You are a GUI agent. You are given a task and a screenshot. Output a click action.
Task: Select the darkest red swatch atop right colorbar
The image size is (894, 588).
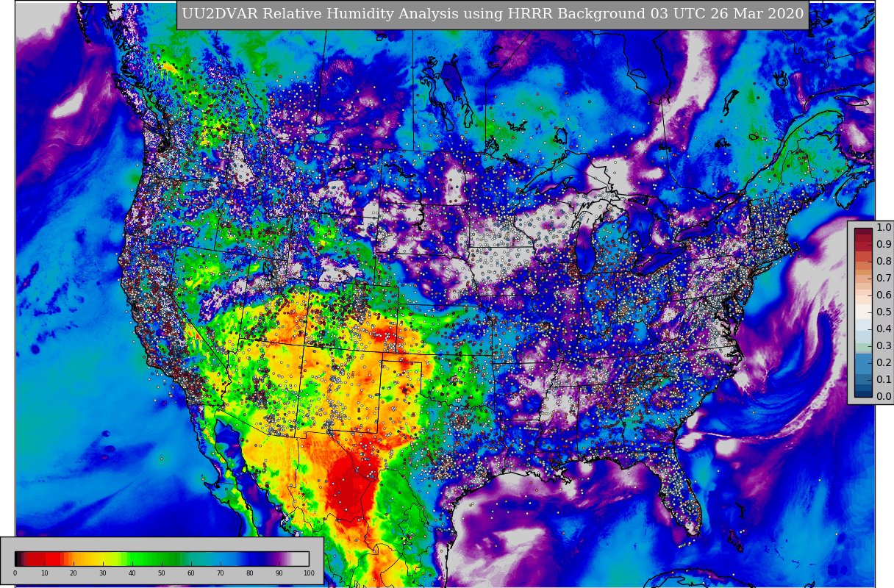pos(863,232)
